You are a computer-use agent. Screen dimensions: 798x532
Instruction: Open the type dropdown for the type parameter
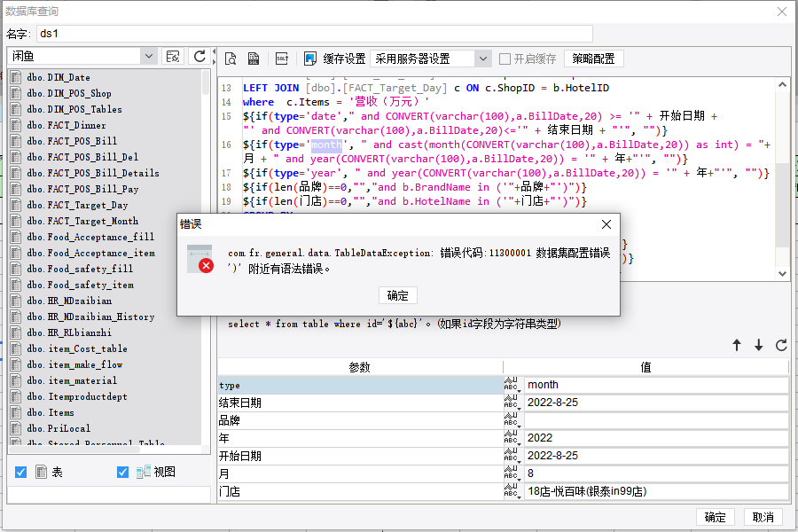pos(512,385)
